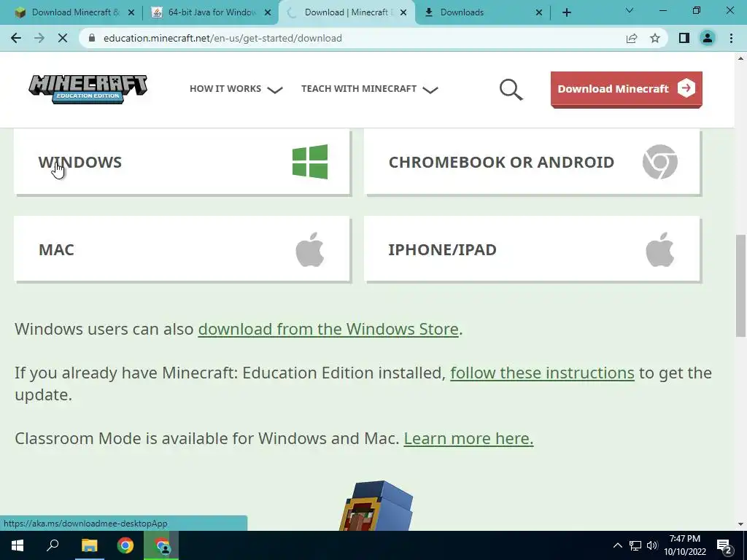Click the taskbar clock and date

tap(684, 545)
